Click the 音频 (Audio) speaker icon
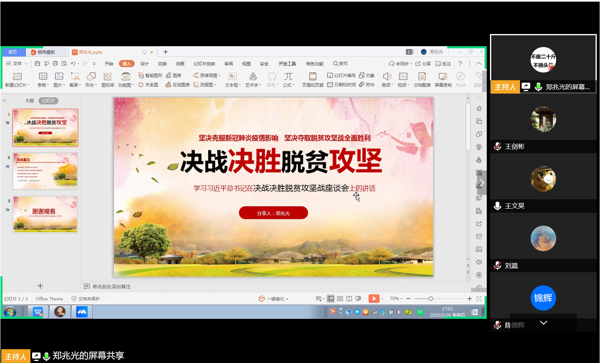The width and height of the screenshot is (600, 363). tap(387, 76)
